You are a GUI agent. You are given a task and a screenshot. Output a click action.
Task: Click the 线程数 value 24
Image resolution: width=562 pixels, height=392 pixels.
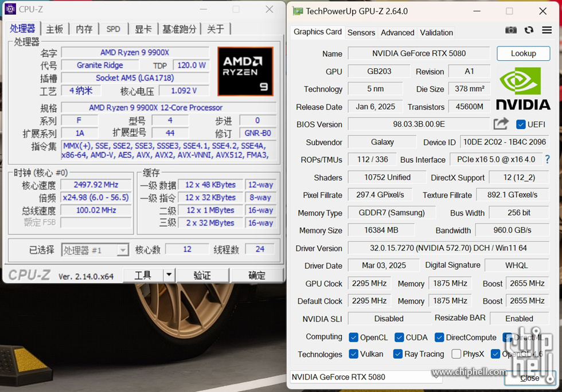[x=260, y=249]
